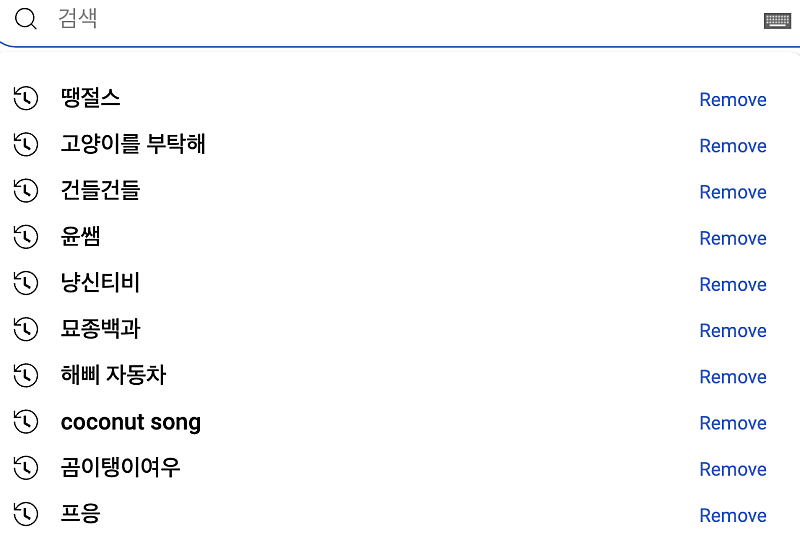Remove 윤쌤 from search history
Viewport: 800px width, 540px height.
[x=733, y=238]
